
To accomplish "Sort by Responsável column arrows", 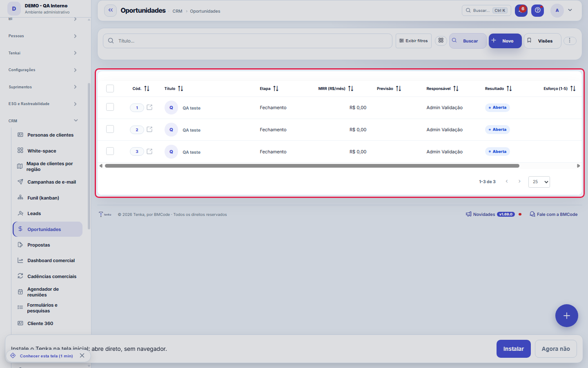I will 456,88.
